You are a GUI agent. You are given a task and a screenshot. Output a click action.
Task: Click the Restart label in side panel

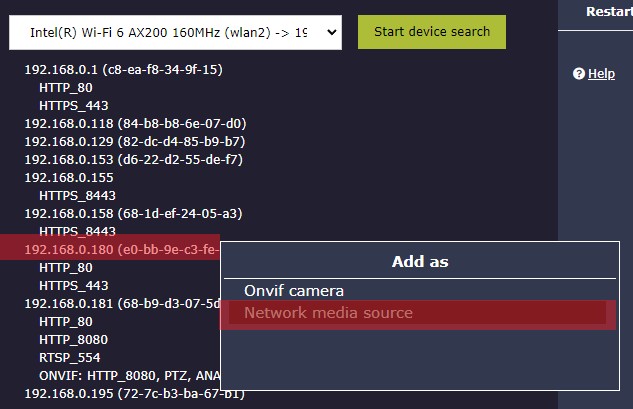[608, 12]
